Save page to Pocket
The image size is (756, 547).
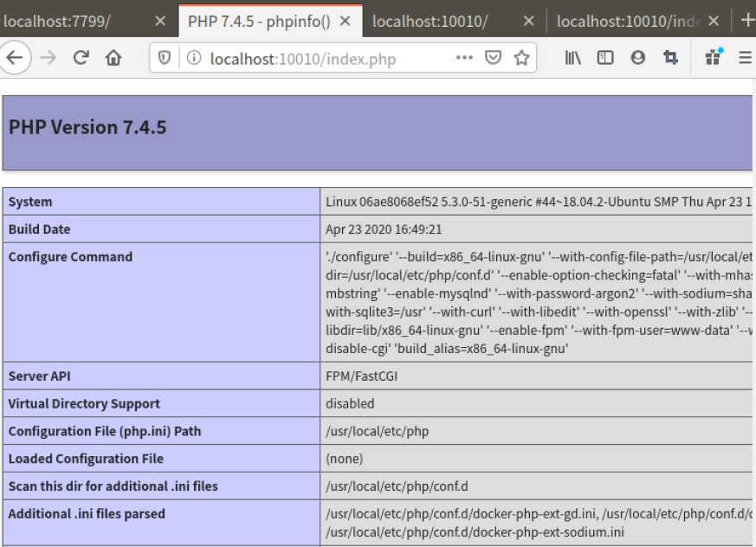click(x=493, y=58)
